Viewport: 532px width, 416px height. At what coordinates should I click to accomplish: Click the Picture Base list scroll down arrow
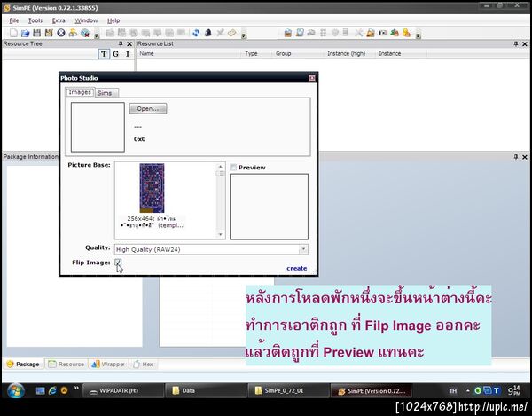[221, 234]
